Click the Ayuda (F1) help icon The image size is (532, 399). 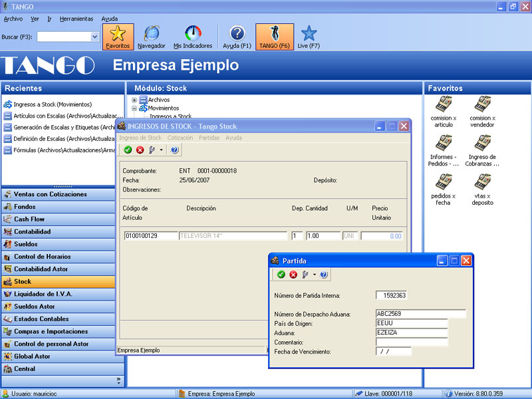(x=237, y=33)
